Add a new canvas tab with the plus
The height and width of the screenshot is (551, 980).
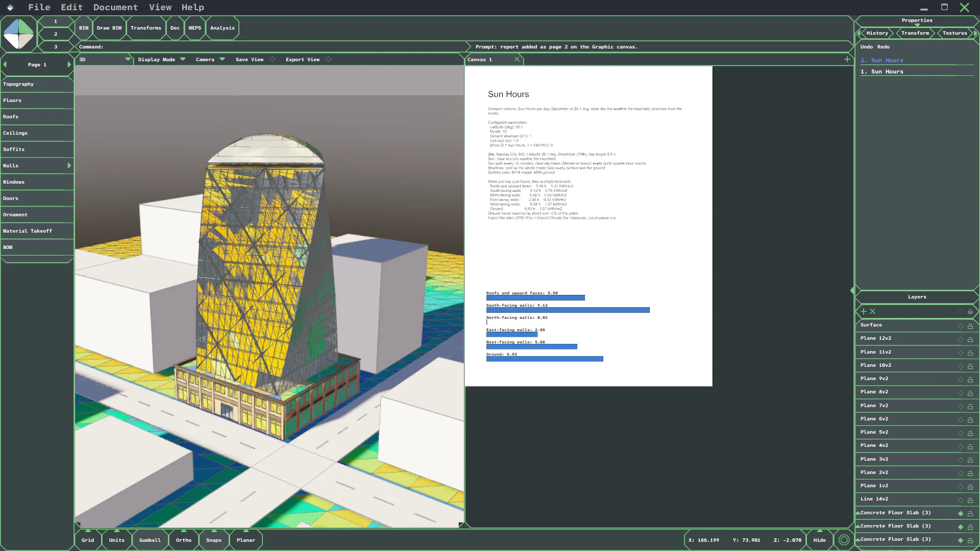coord(847,59)
